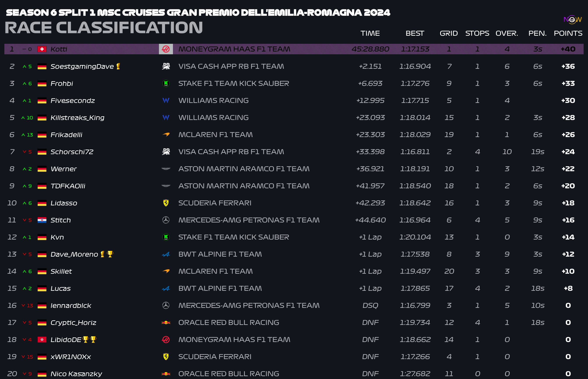The image size is (588, 379).
Task: Click the Haas logo in LibidoDE's row
Action: [166, 339]
